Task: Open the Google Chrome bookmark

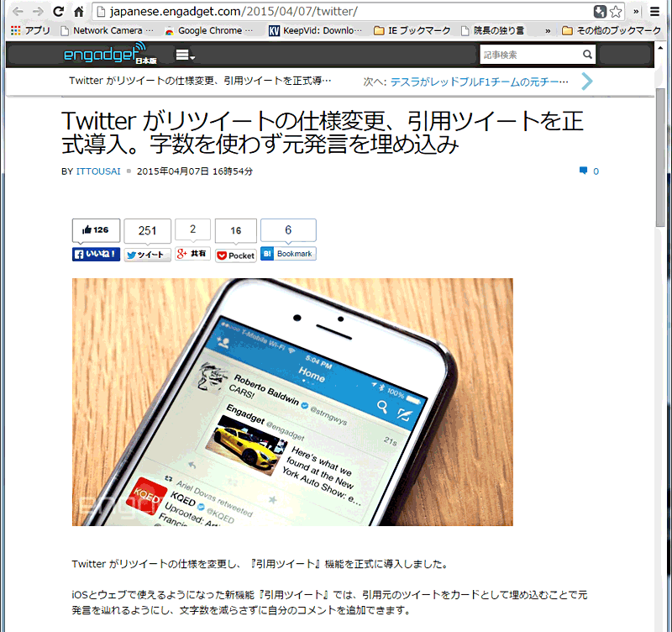Action: click(209, 30)
